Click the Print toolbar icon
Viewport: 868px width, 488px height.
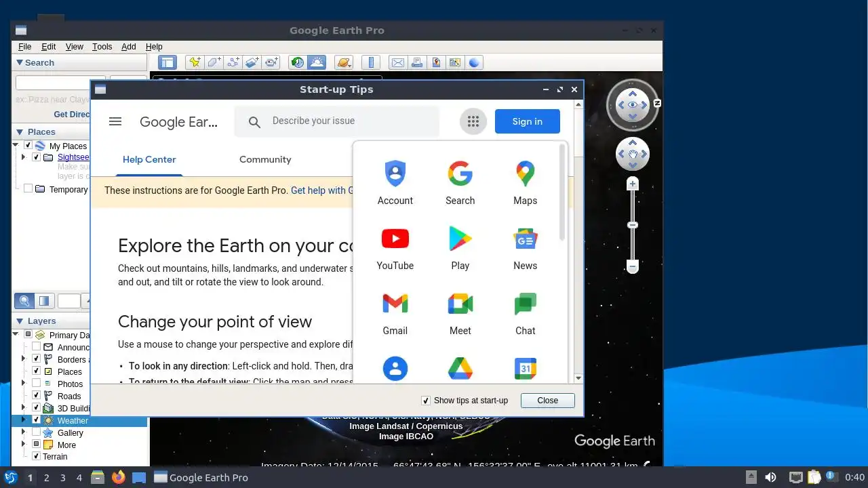417,62
